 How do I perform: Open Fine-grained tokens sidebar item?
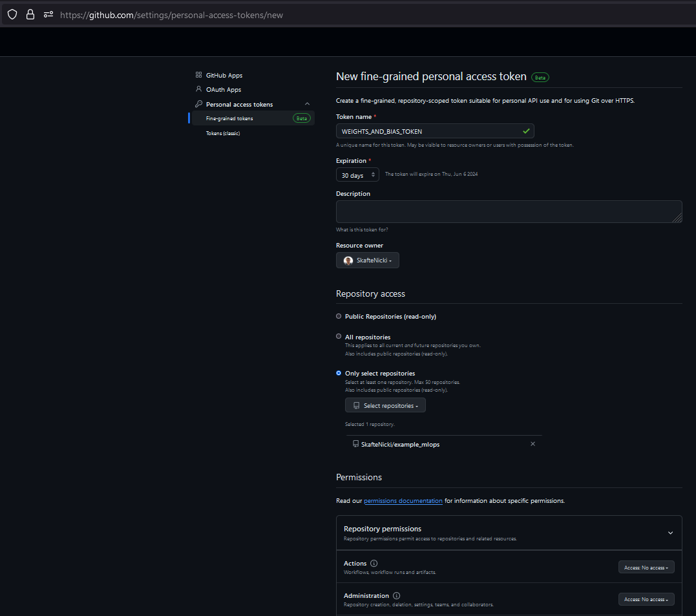click(x=253, y=118)
